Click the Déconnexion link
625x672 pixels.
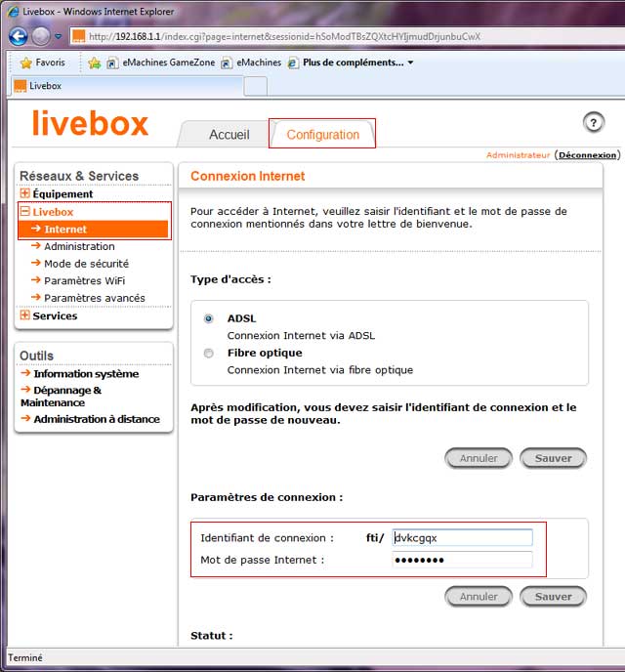587,155
